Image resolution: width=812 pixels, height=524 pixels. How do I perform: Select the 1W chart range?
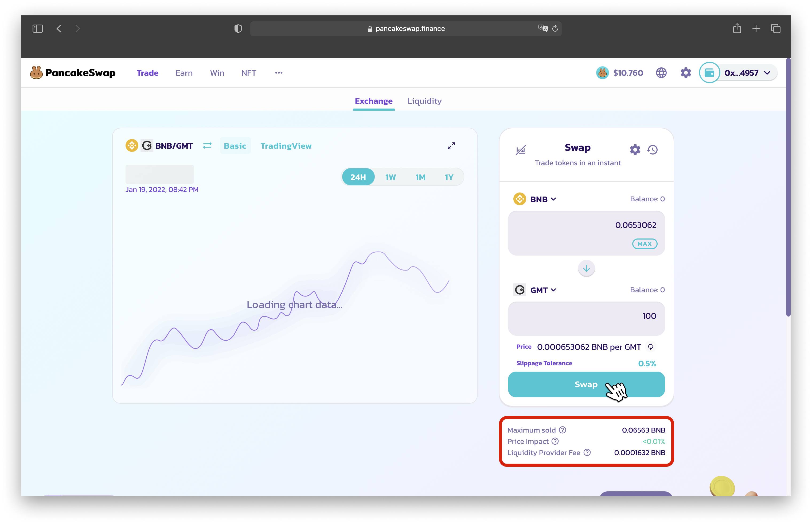click(x=390, y=177)
